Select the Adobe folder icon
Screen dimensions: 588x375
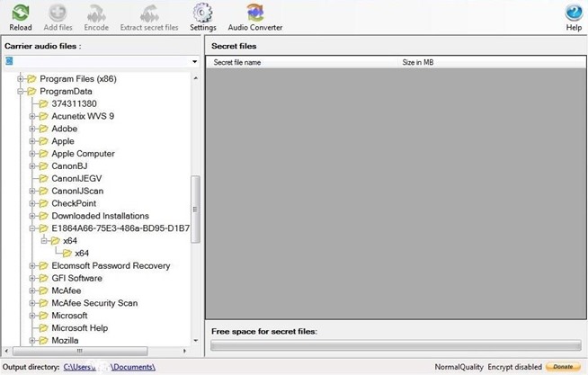pyautogui.click(x=43, y=129)
